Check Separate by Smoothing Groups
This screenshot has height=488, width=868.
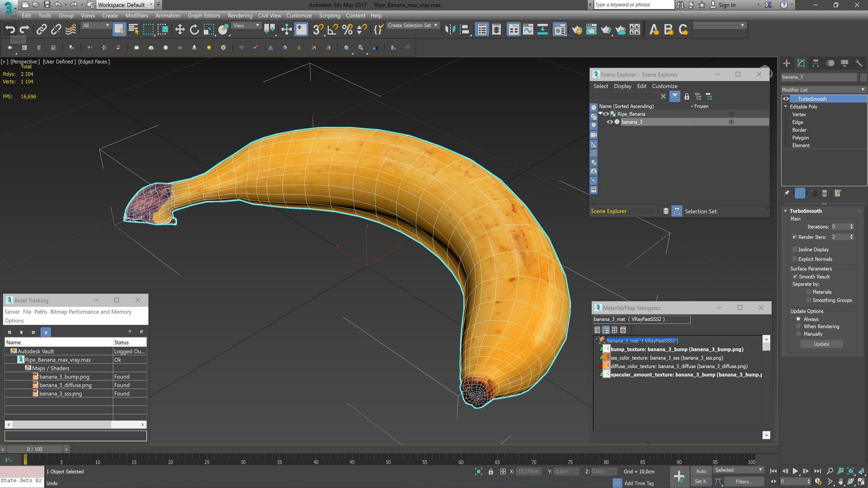pos(809,300)
